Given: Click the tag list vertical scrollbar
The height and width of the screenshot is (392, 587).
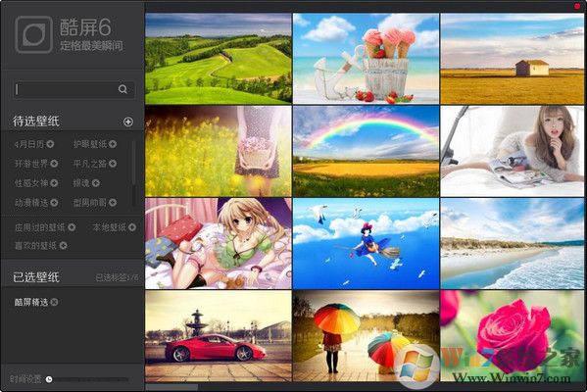Looking at the screenshot, I should tap(133, 163).
